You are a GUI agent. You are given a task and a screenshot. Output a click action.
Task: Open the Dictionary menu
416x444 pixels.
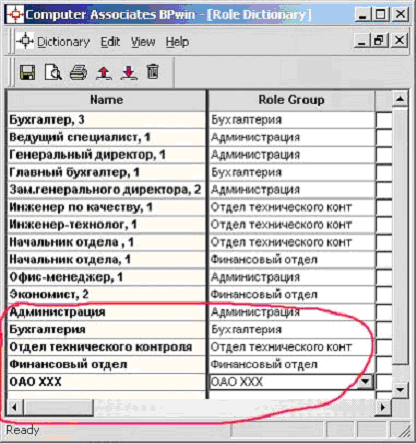tap(63, 42)
